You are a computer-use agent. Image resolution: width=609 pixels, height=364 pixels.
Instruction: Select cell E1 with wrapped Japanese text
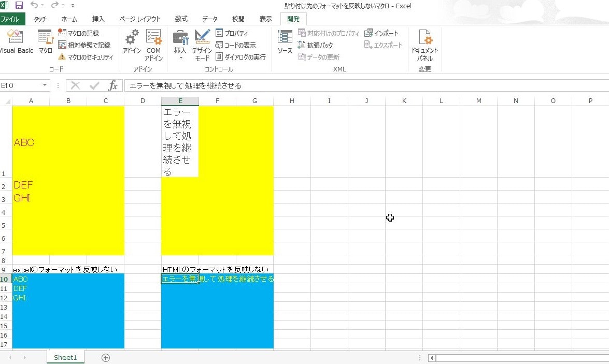(180, 142)
